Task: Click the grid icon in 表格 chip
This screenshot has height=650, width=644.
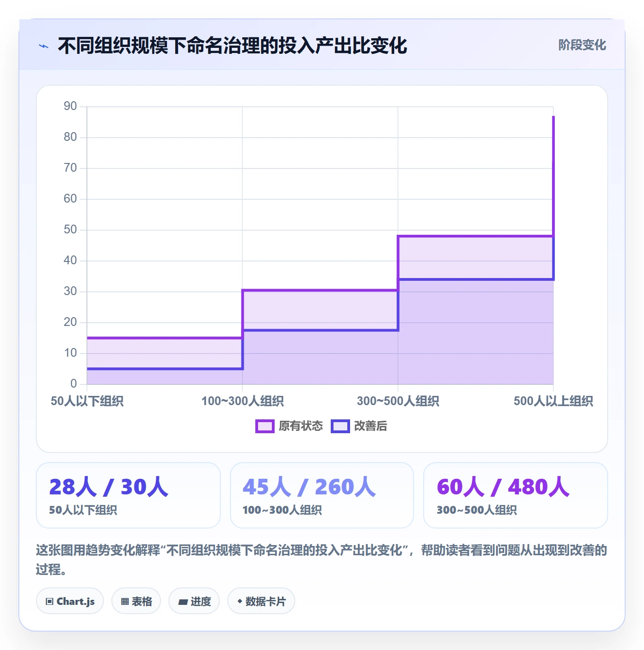Action: click(x=125, y=602)
